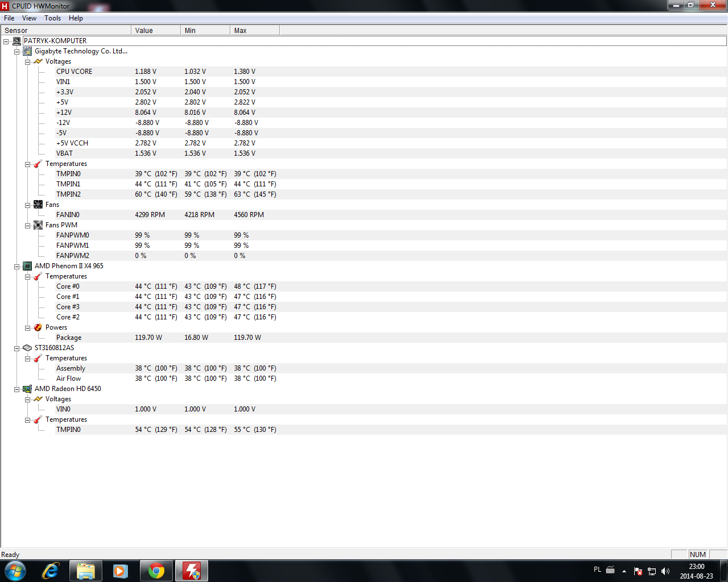Click the thermometer icon under AMD Radeon
Image resolution: width=728 pixels, height=582 pixels.
tap(38, 419)
